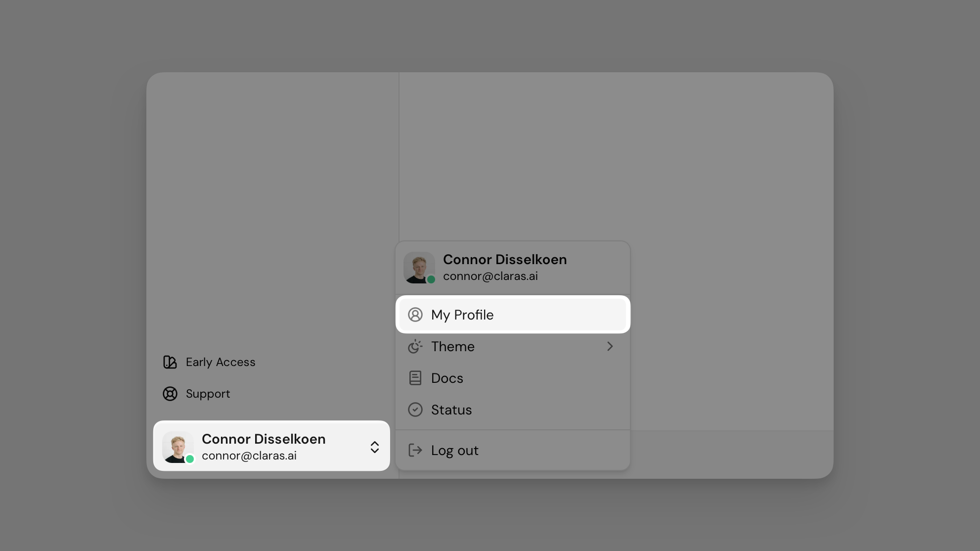The height and width of the screenshot is (551, 980).
Task: Click the Log out arrow icon
Action: tap(415, 451)
